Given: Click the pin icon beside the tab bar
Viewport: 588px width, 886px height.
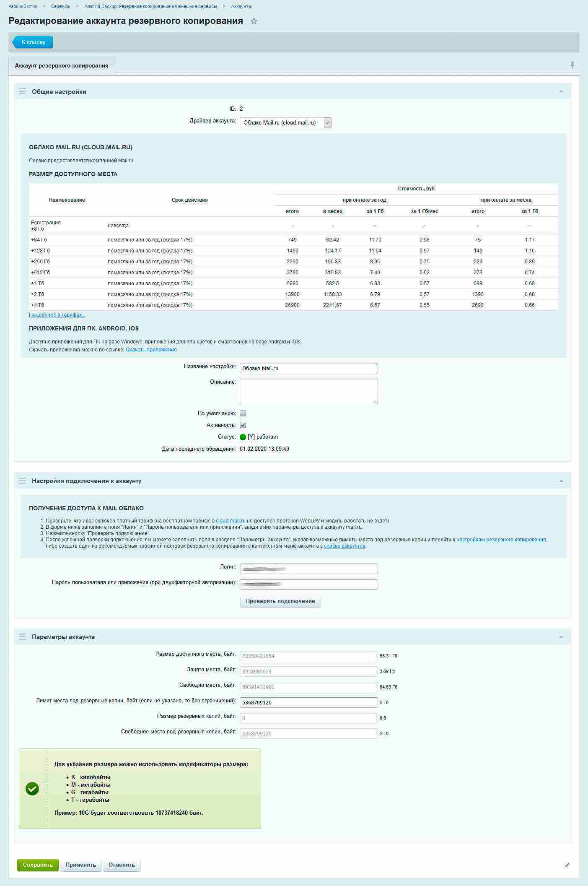Looking at the screenshot, I should (572, 65).
